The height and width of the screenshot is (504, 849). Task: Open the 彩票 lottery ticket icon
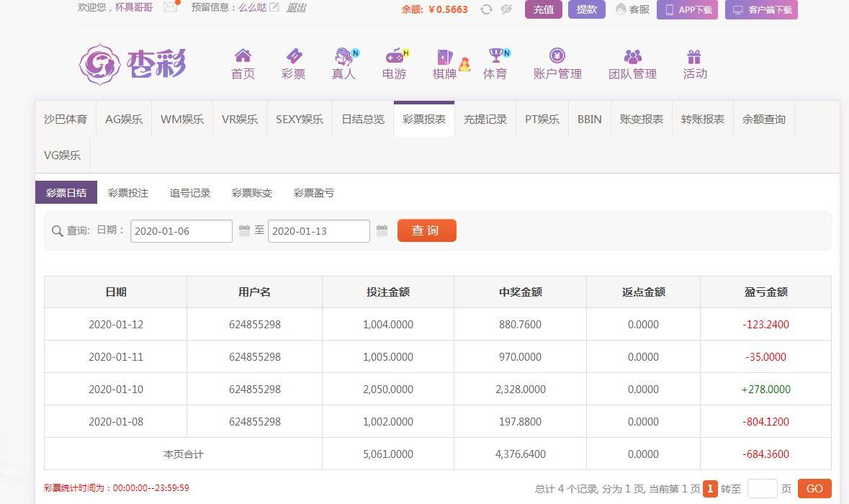(x=294, y=56)
